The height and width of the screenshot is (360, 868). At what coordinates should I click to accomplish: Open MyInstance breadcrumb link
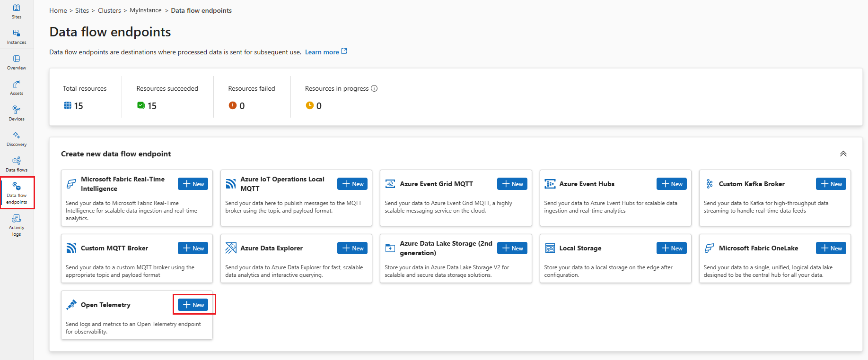(145, 10)
